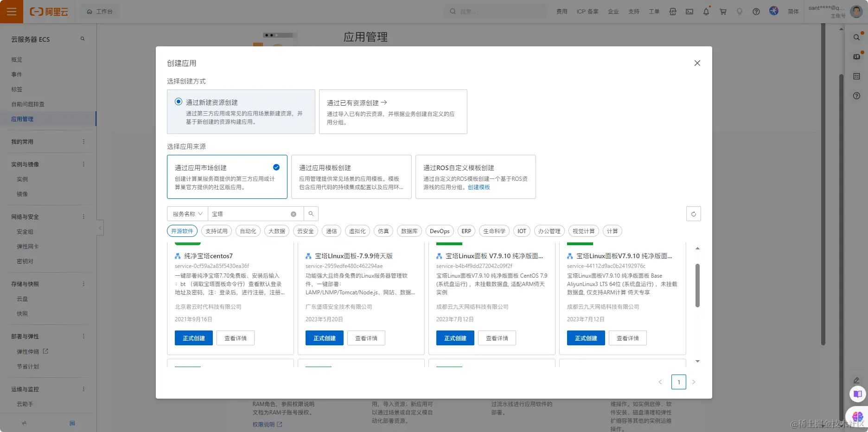Open the notifications bell icon
This screenshot has height=432, width=868.
point(706,12)
